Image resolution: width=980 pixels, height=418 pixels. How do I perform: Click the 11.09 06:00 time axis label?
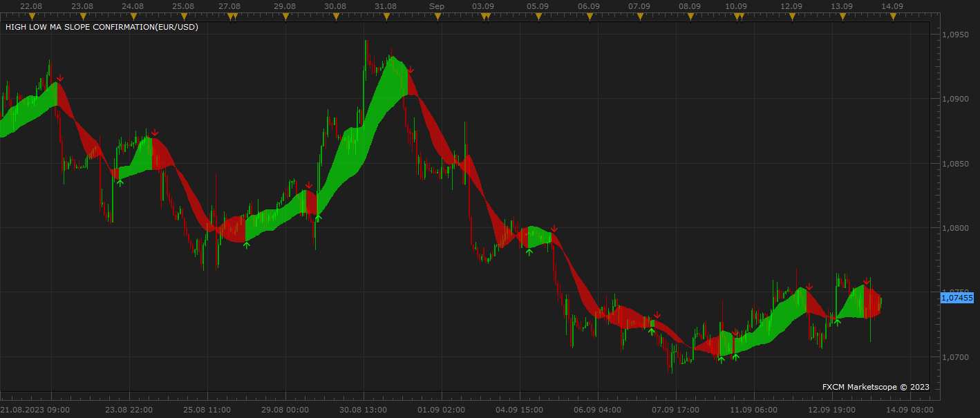(x=753, y=410)
